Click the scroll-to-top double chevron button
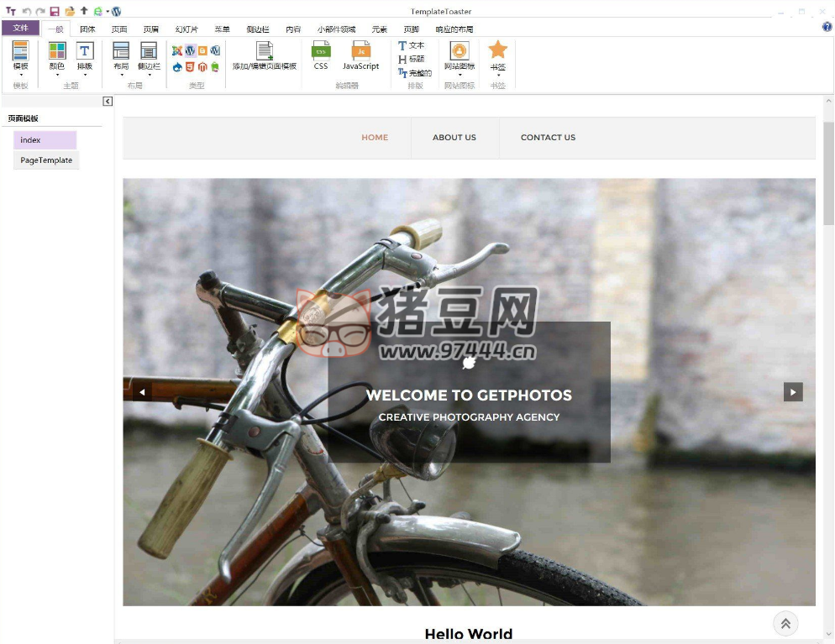The width and height of the screenshot is (835, 644). (785, 623)
